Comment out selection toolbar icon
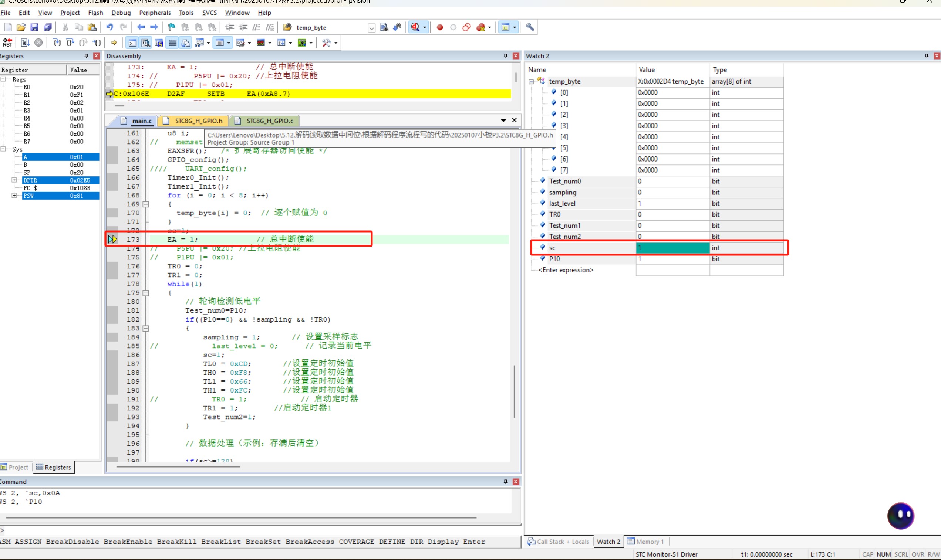The image size is (941, 560). tap(257, 27)
